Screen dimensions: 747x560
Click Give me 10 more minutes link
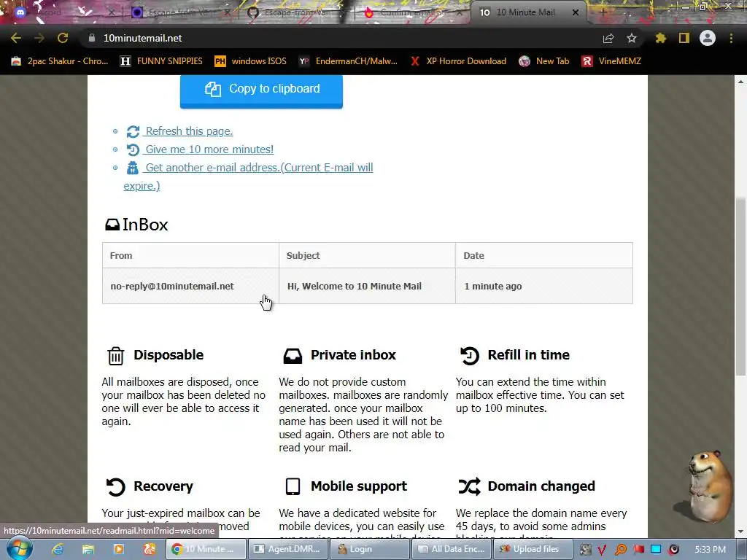point(209,149)
